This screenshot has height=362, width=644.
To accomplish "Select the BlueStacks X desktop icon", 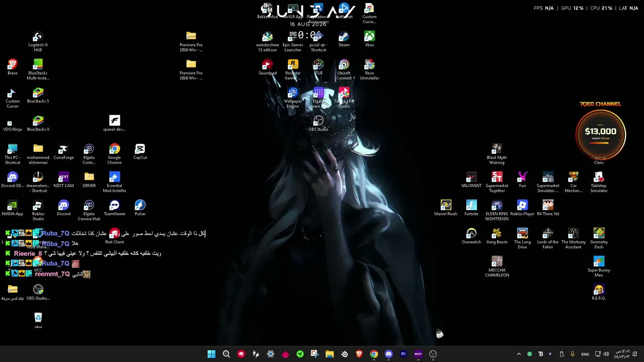I will (38, 124).
